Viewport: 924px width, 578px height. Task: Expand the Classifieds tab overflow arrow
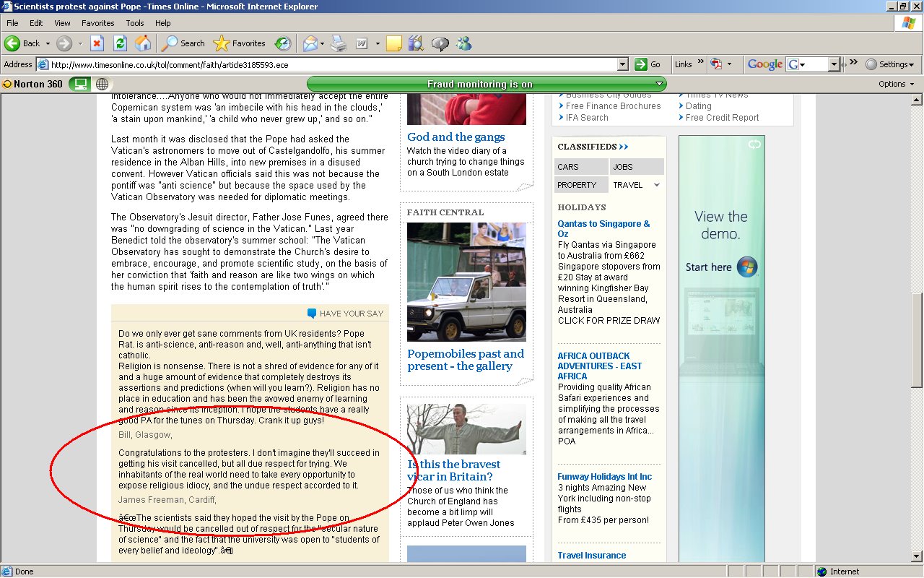[x=657, y=185]
